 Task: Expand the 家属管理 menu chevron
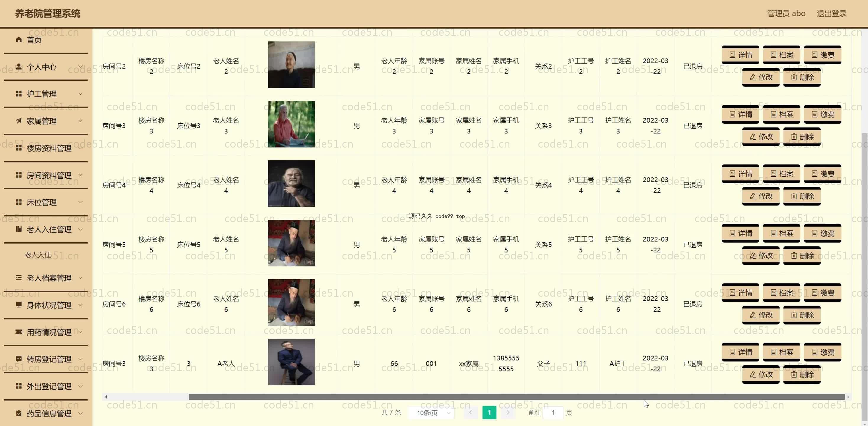80,121
